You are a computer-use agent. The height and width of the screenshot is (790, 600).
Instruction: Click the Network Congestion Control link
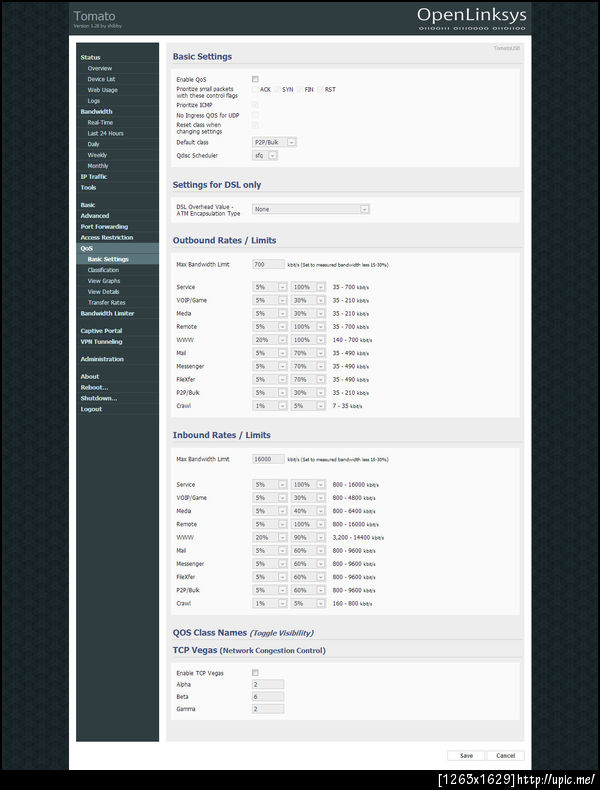pos(273,650)
